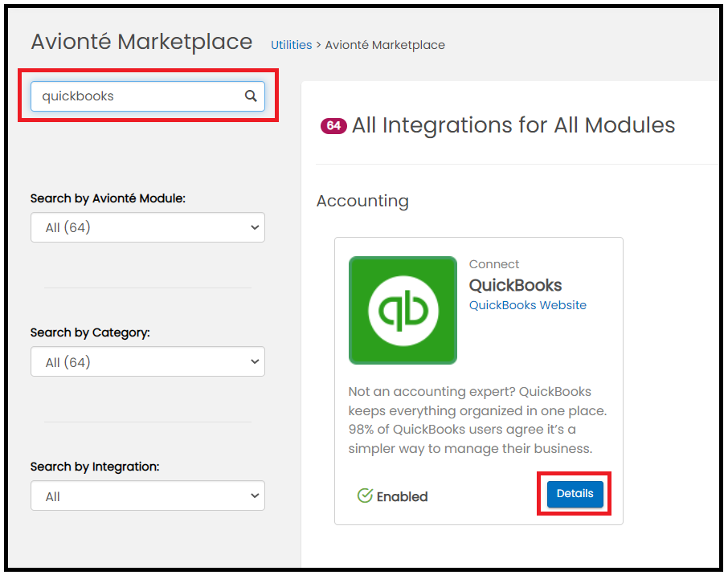Click the Avionté Marketplace page title
728x575 pixels.
click(141, 42)
